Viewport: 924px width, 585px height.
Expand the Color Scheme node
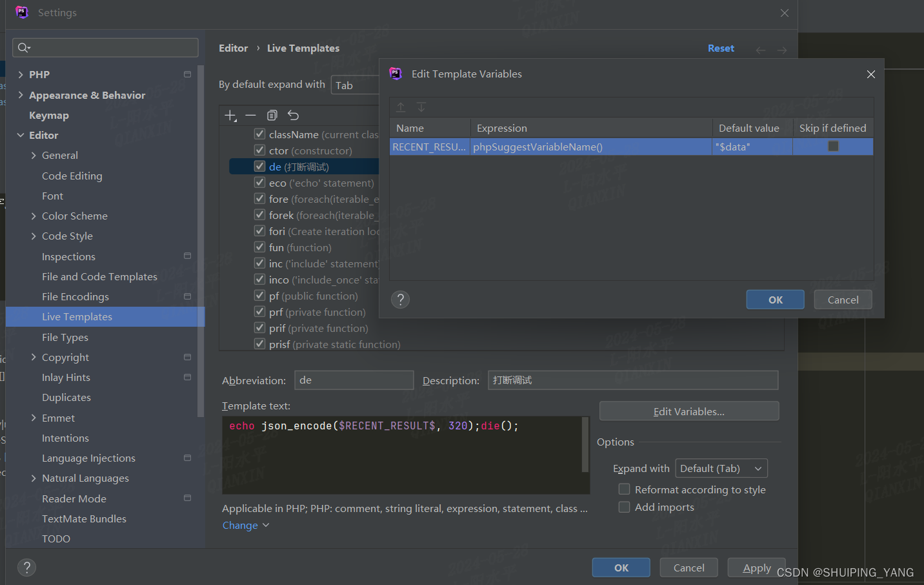coord(34,216)
